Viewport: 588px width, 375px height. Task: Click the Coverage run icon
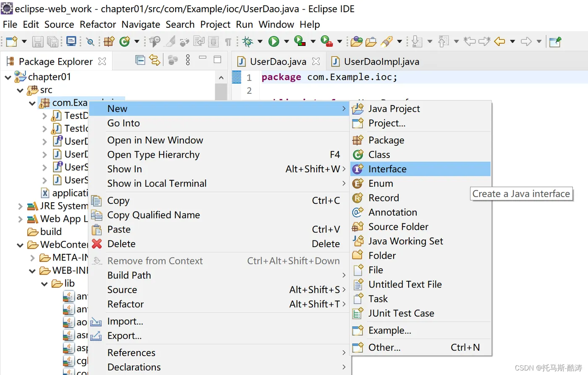[x=300, y=41]
